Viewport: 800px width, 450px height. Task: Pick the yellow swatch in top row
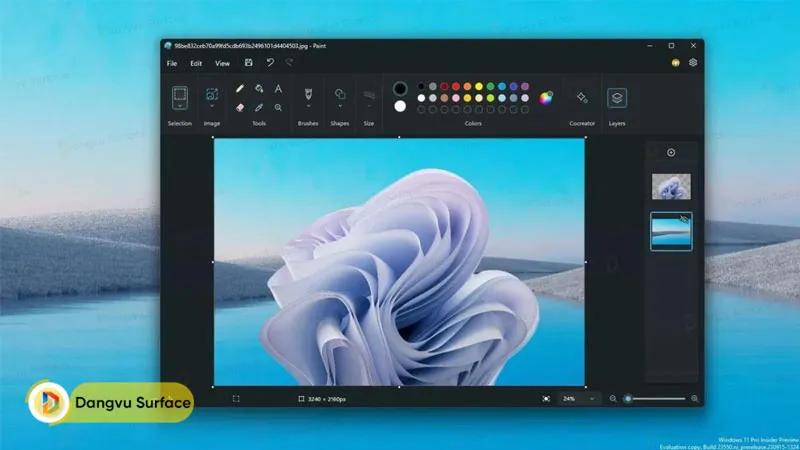(x=479, y=86)
